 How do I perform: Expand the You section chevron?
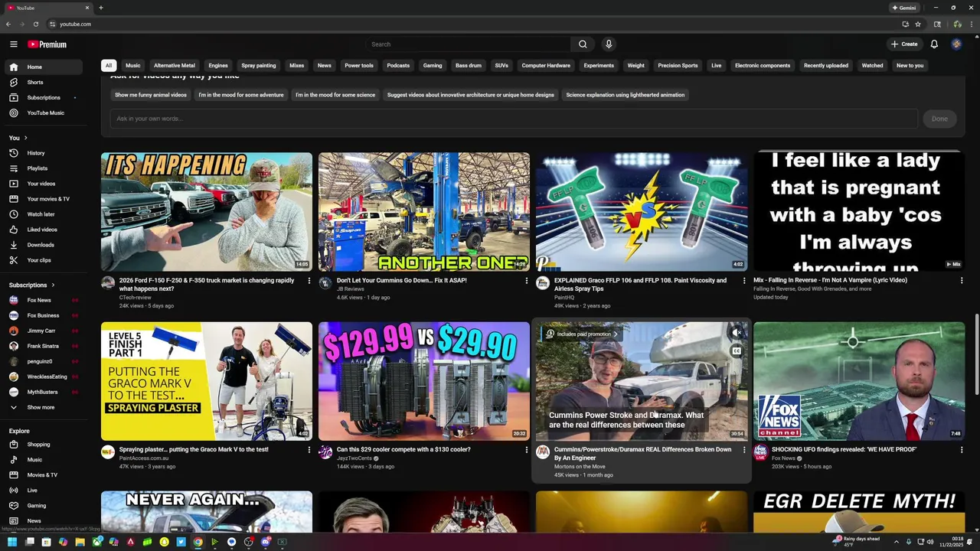pyautogui.click(x=25, y=138)
